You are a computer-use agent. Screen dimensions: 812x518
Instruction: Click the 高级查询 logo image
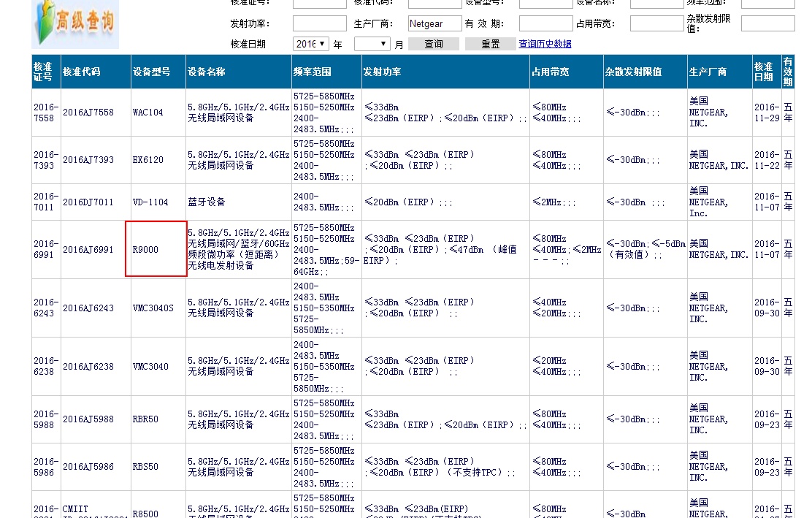pyautogui.click(x=76, y=24)
